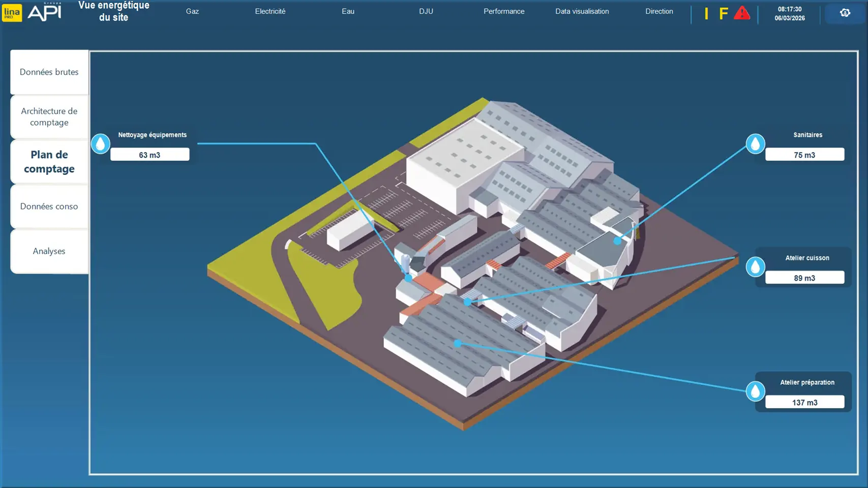Click the yellow I indicator icon
Viewport: 868px width, 488px height.
(706, 14)
